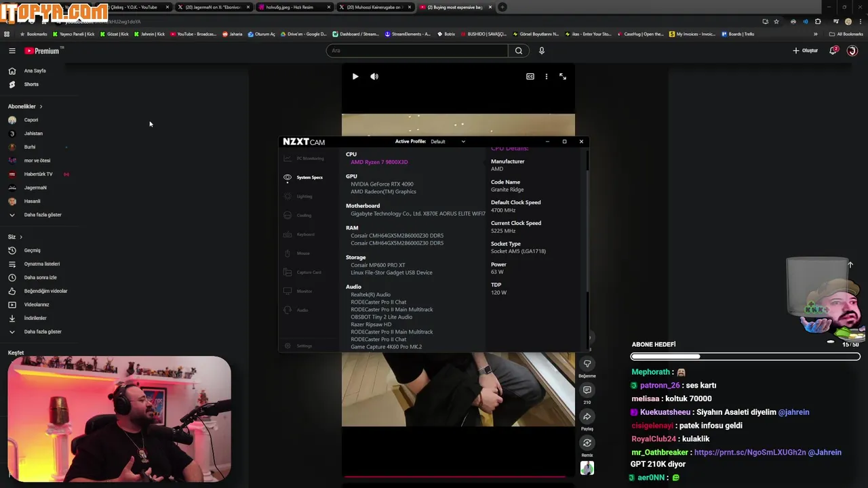The width and height of the screenshot is (868, 488).
Task: Open NZXT CAM Settings gear
Action: [298, 346]
